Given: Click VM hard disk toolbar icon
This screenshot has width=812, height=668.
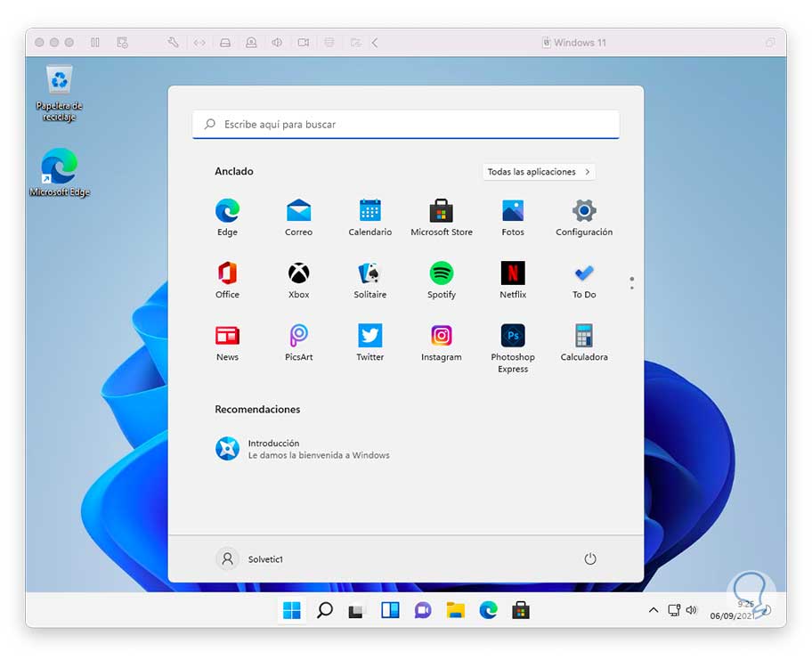Looking at the screenshot, I should tap(225, 43).
